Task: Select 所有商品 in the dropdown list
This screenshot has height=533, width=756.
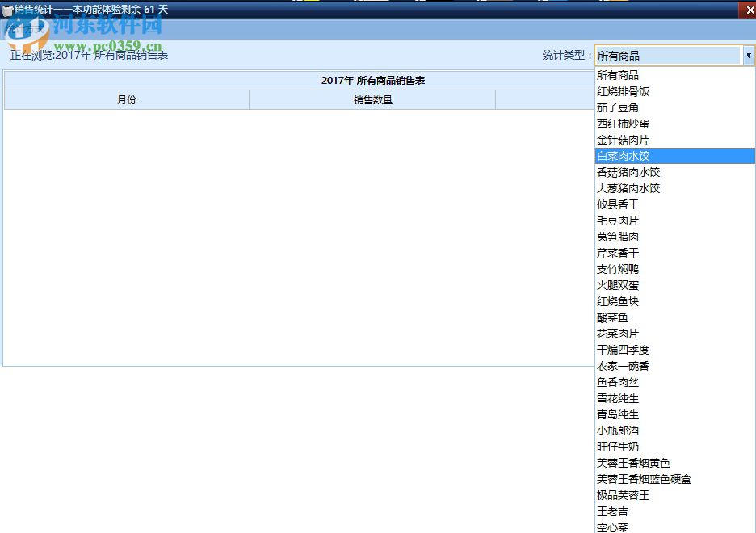Action: 675,75
